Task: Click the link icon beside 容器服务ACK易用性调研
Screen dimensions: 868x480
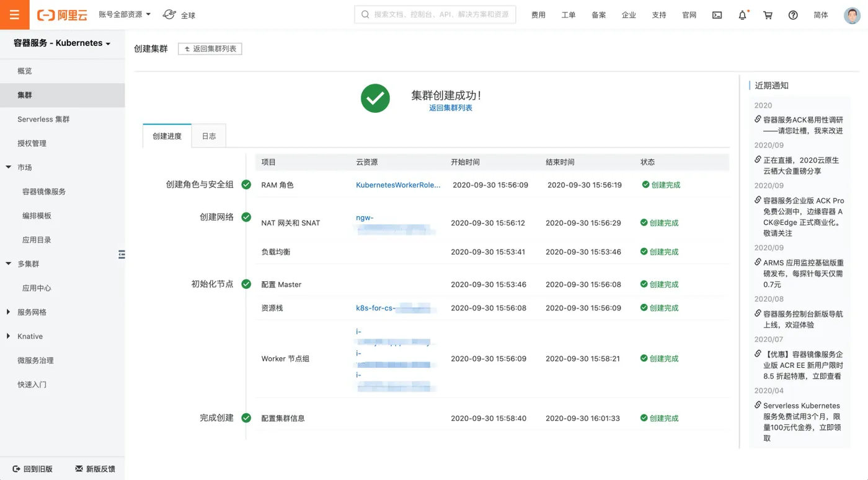Action: click(x=758, y=119)
